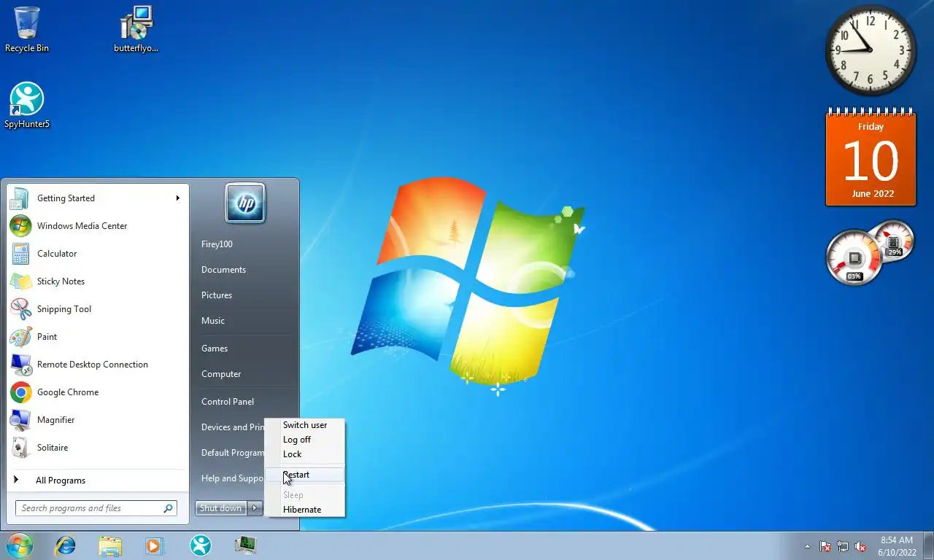Image resolution: width=934 pixels, height=560 pixels.
Task: Expand All Programs list
Action: pos(98,480)
